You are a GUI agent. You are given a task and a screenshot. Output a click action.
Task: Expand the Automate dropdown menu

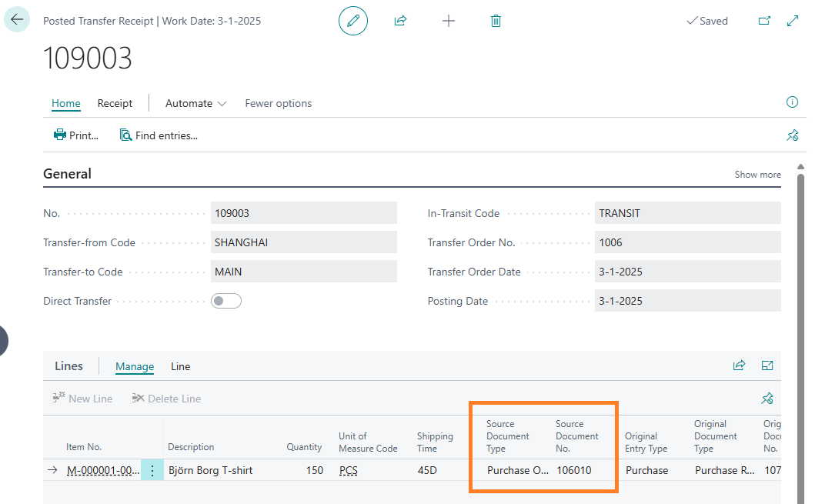coord(196,103)
